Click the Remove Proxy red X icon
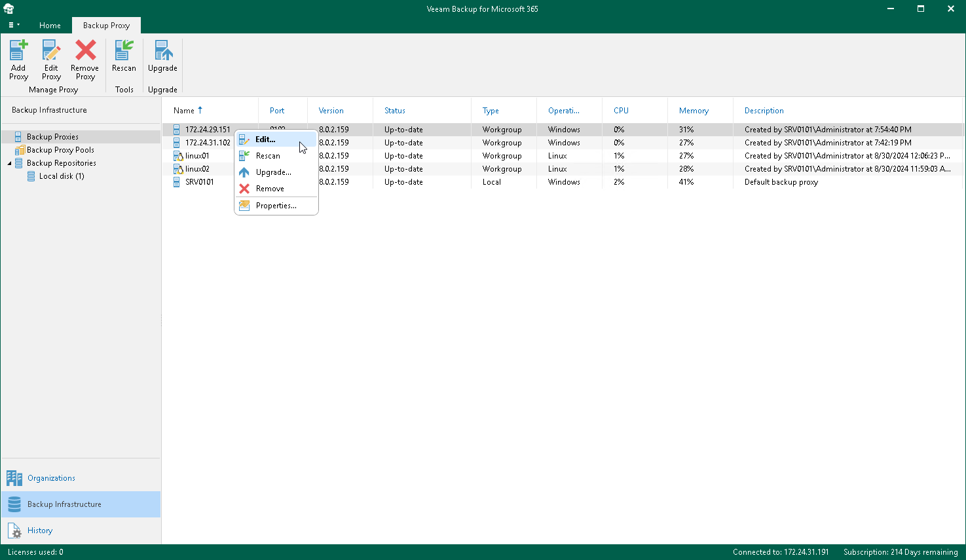Image resolution: width=966 pixels, height=560 pixels. (x=85, y=50)
